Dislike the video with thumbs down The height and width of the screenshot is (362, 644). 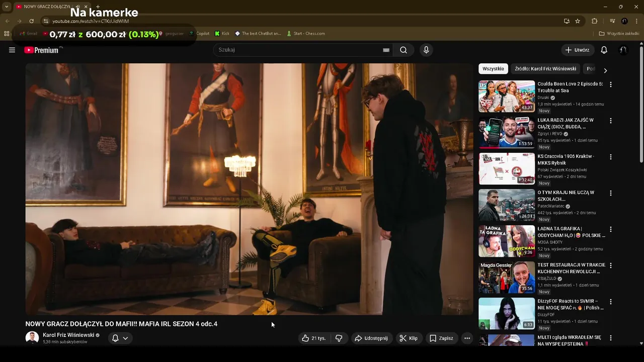point(339,338)
